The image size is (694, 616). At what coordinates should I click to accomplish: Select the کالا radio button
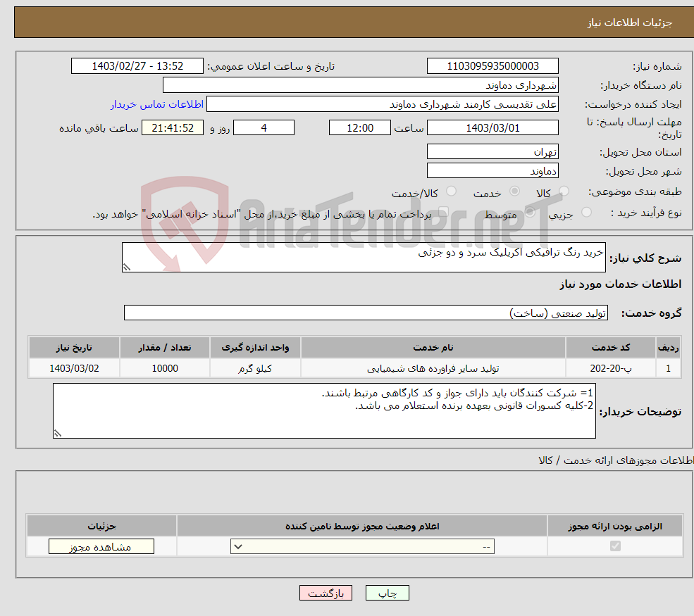click(564, 191)
